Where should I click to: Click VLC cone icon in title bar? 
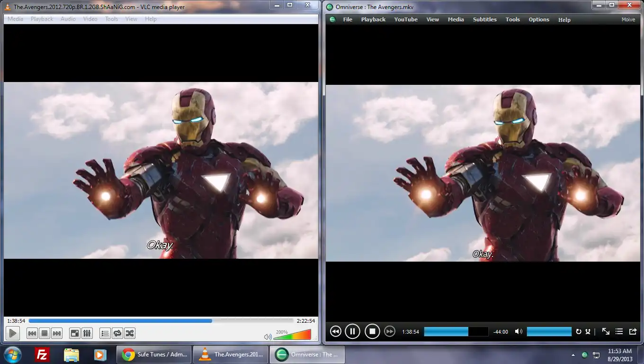point(8,7)
